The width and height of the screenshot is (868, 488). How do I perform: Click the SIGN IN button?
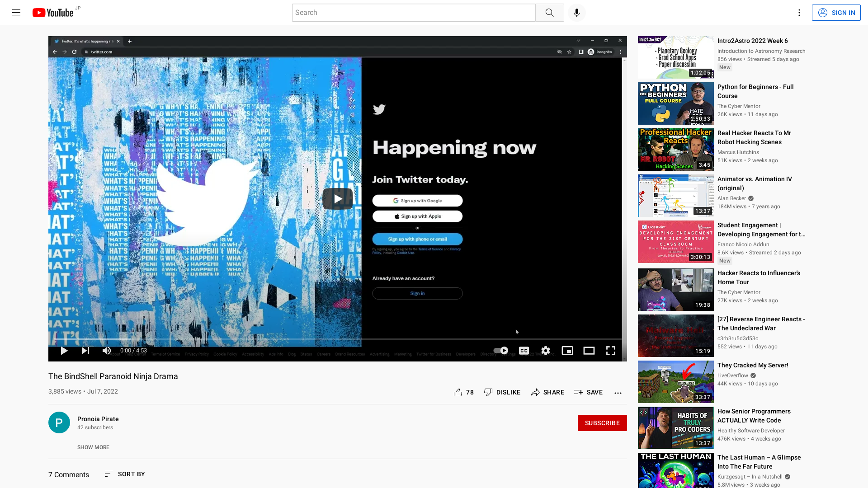(836, 13)
